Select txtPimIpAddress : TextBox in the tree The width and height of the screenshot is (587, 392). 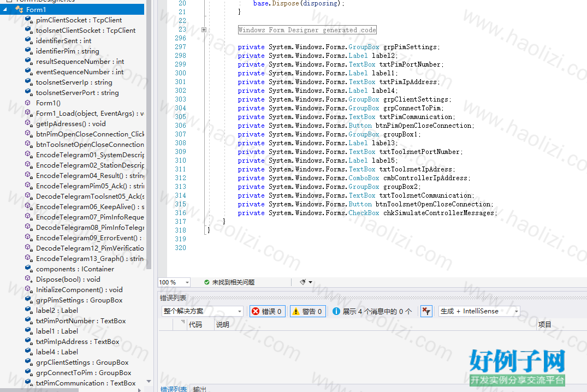pos(78,341)
